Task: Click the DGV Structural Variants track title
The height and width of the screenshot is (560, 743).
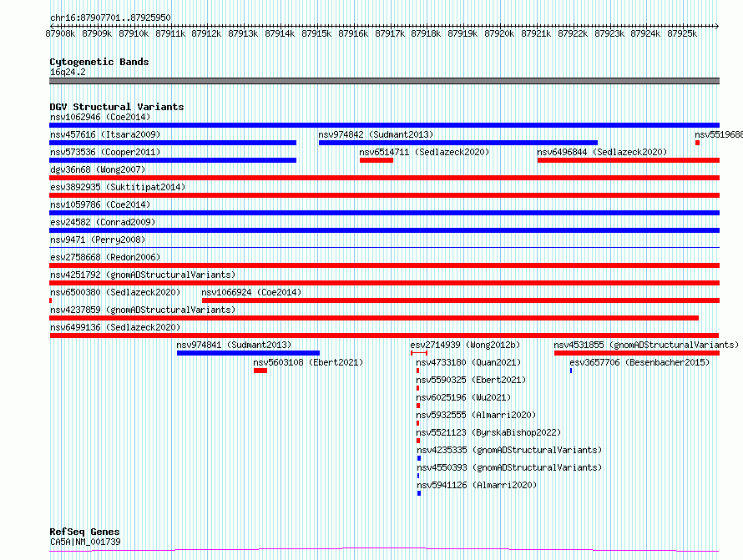Action: coord(117,107)
